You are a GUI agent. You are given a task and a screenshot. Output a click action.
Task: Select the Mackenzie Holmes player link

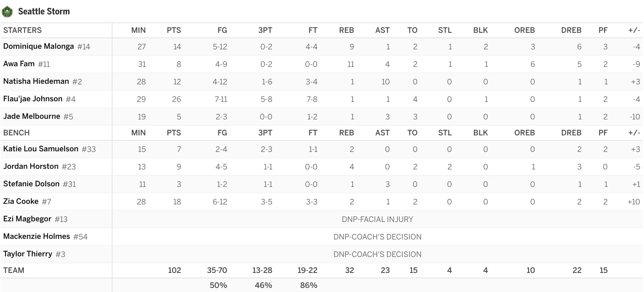(37, 236)
